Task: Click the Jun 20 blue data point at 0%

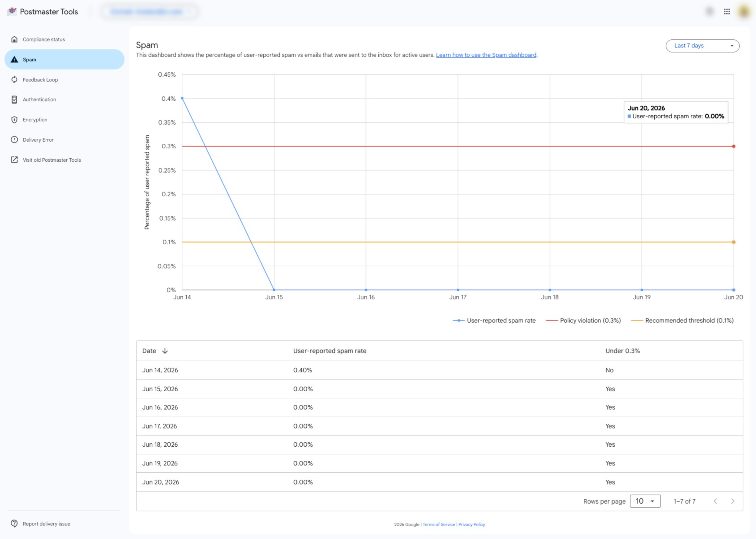Action: coord(733,290)
